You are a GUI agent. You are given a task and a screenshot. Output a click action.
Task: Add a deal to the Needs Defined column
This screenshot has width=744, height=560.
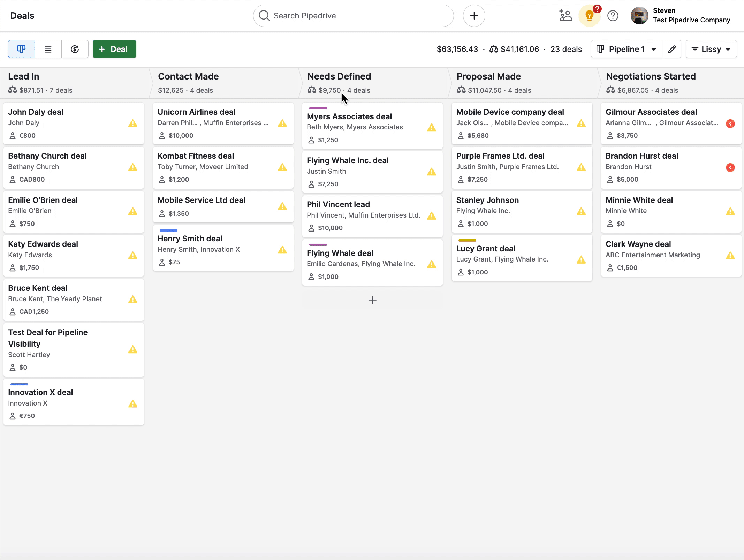(372, 300)
